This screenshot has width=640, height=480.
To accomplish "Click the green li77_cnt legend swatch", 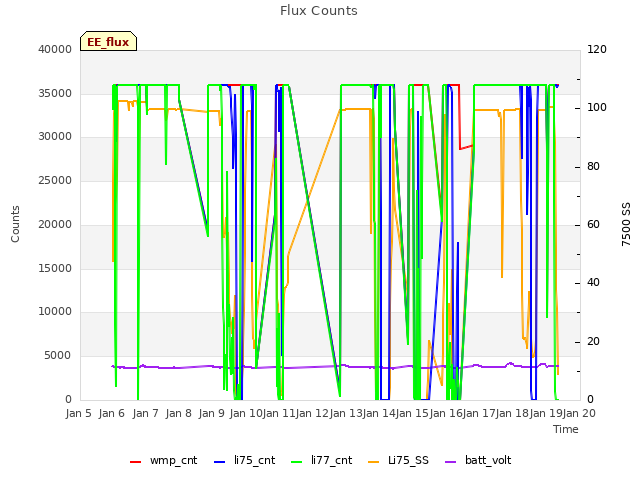I will (x=296, y=462).
